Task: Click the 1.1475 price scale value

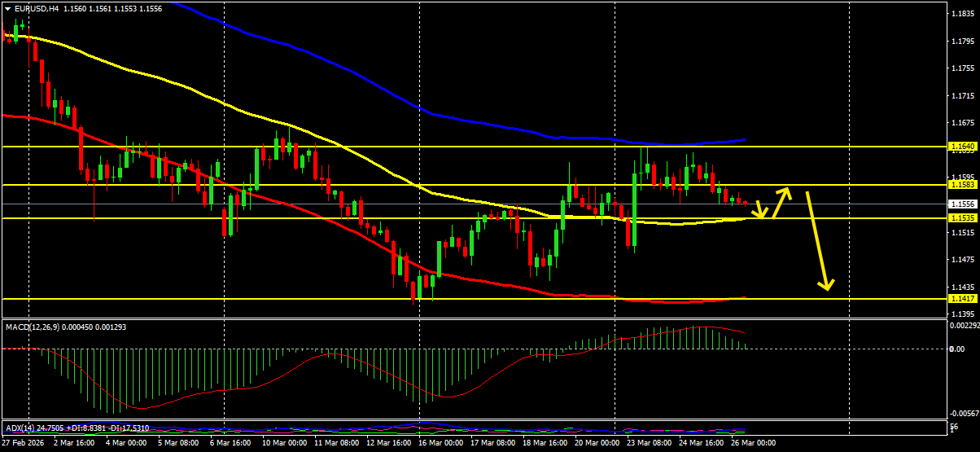Action: [962, 260]
